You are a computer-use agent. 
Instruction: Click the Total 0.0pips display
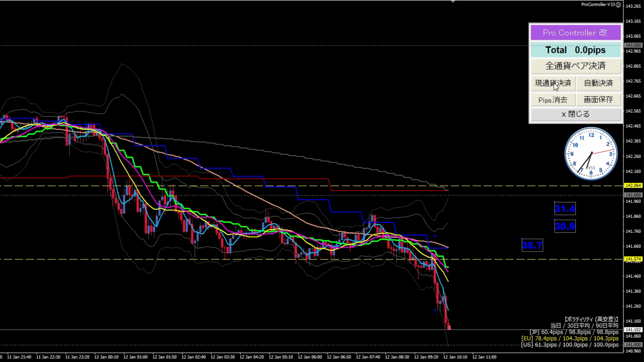click(x=575, y=50)
